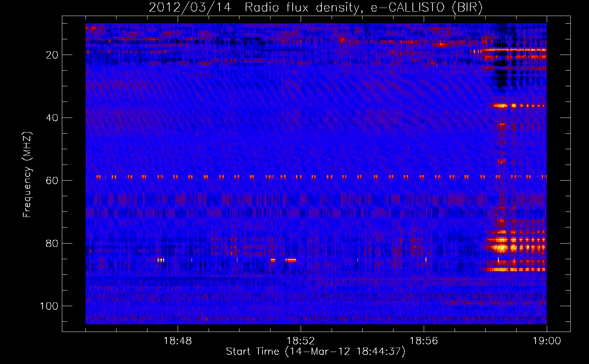Click the '18:48' time tick label
The image size is (589, 364).
point(178,341)
